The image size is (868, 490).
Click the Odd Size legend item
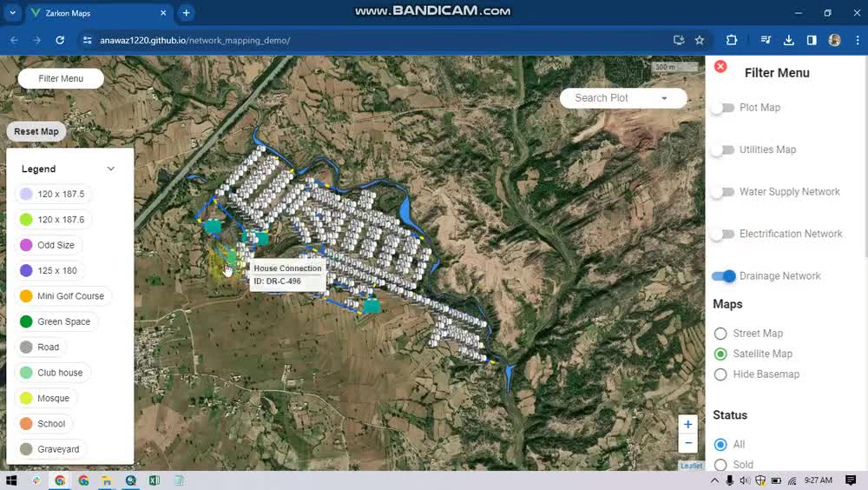pyautogui.click(x=48, y=245)
